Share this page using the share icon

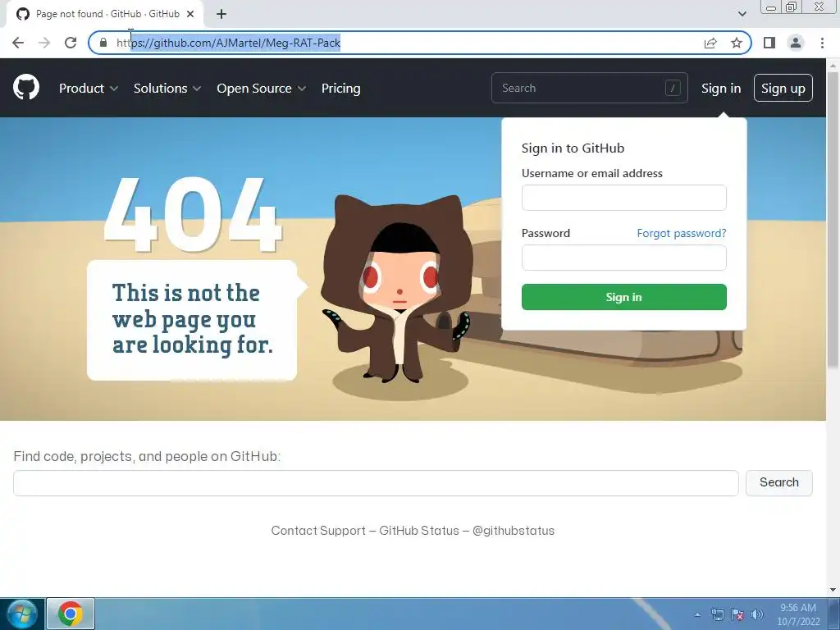click(710, 43)
